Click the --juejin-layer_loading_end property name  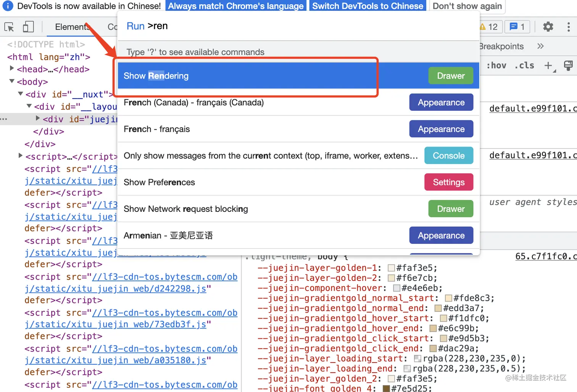325,369
